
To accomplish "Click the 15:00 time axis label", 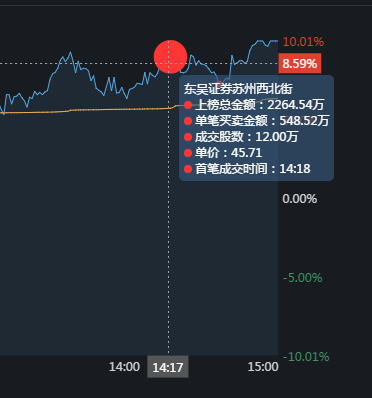I will click(263, 367).
